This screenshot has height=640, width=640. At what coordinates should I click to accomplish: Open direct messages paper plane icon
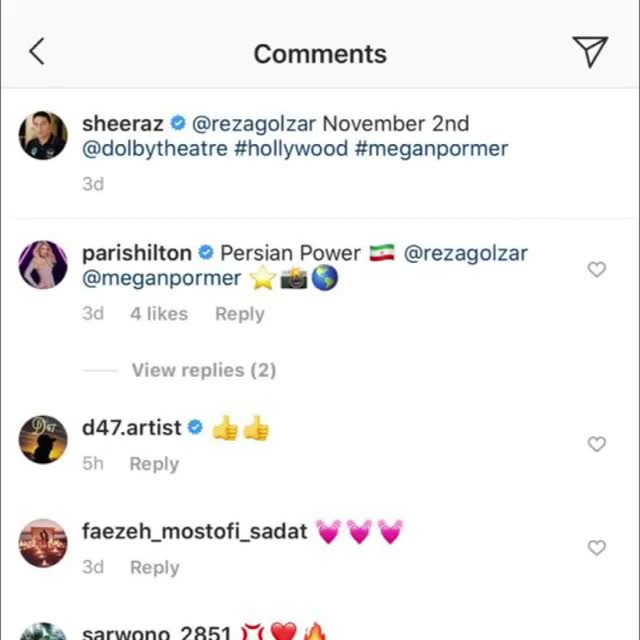click(x=590, y=52)
